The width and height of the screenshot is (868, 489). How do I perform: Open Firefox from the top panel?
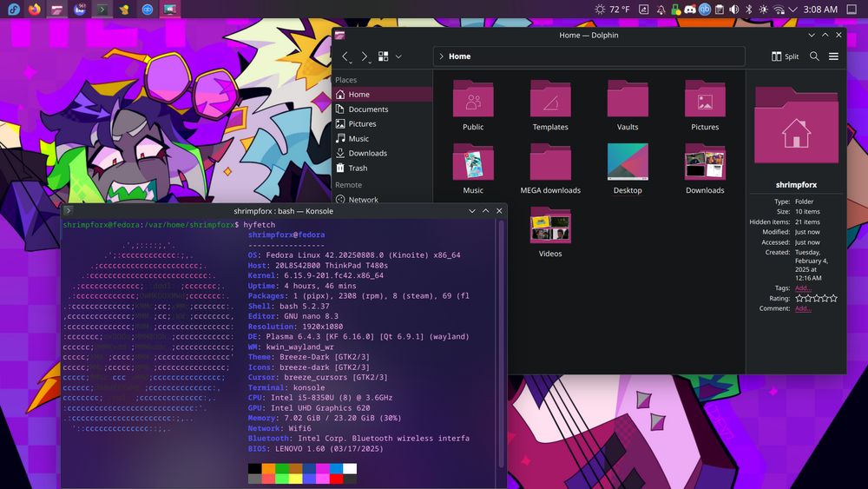click(x=35, y=9)
